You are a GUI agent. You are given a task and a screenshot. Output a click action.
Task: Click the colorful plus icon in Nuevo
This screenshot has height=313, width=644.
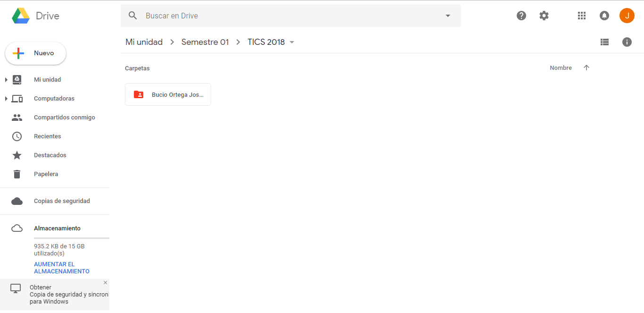coord(18,53)
